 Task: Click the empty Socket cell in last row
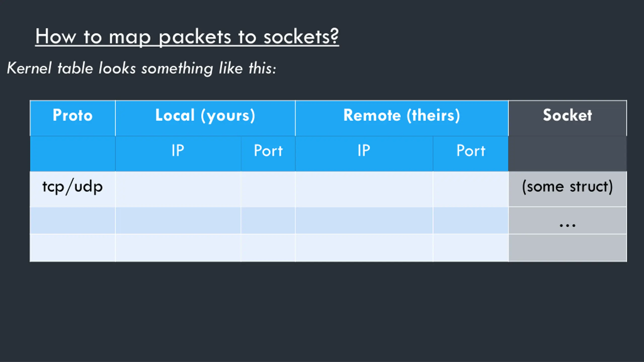click(568, 248)
